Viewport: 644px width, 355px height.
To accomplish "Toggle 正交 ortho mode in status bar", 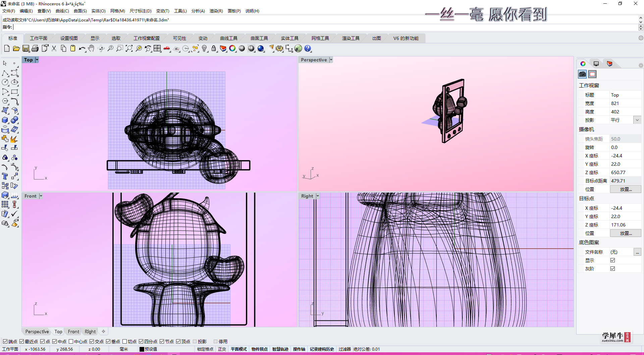I will [x=222, y=349].
